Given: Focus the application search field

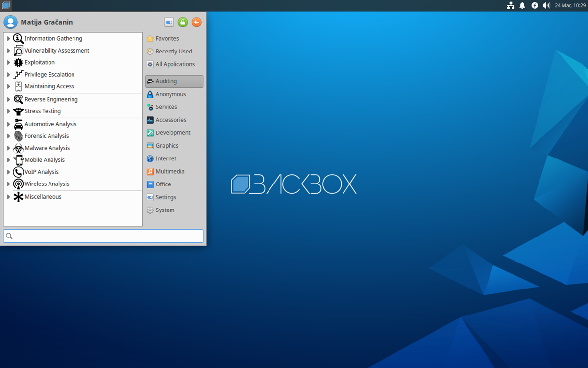Looking at the screenshot, I should [103, 236].
